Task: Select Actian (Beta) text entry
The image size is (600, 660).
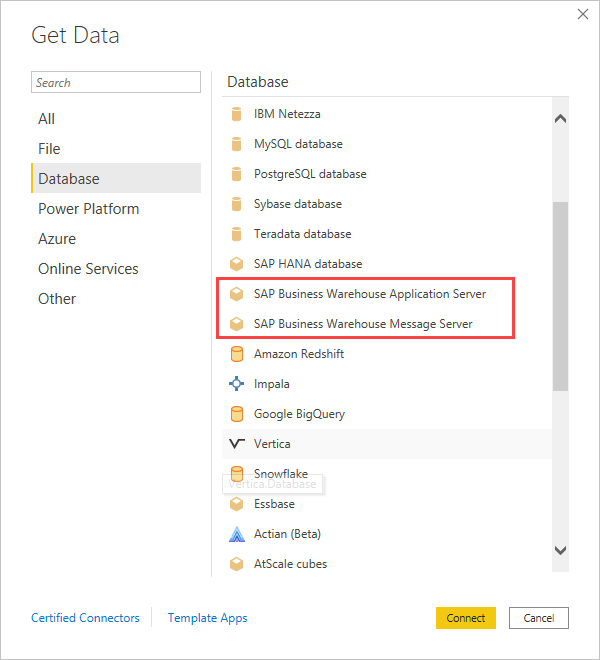Action: point(287,534)
